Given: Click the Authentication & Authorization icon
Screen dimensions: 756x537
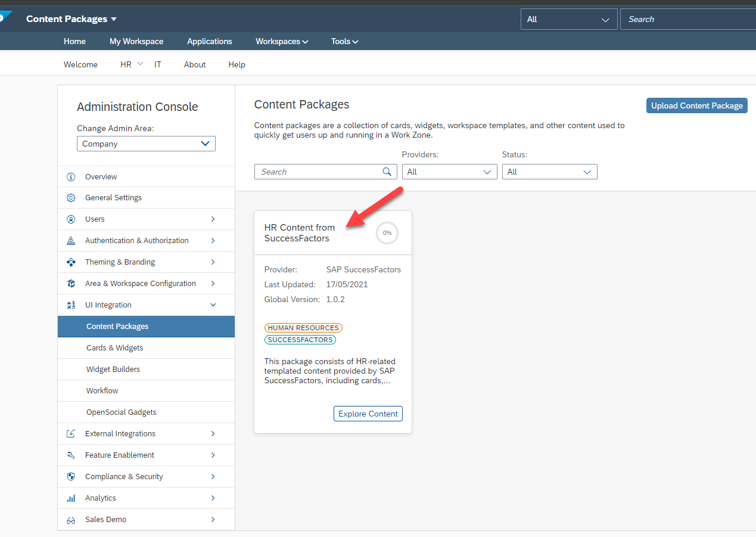Looking at the screenshot, I should 71,241.
